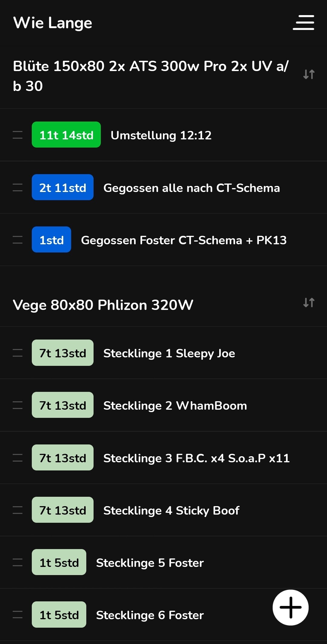Open Gegossen Foster CT-Schema + PK13 entry
This screenshot has height=644, width=327.
(184, 240)
